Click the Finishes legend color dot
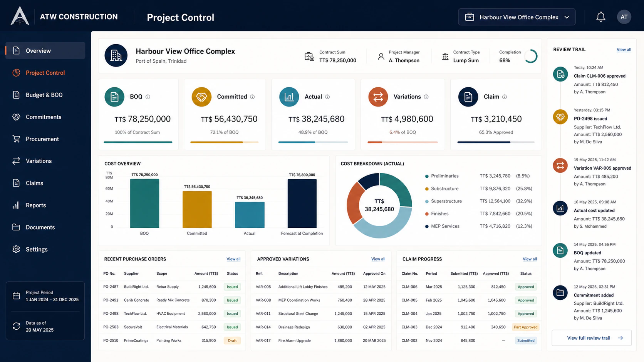The height and width of the screenshot is (362, 644). [x=427, y=214]
